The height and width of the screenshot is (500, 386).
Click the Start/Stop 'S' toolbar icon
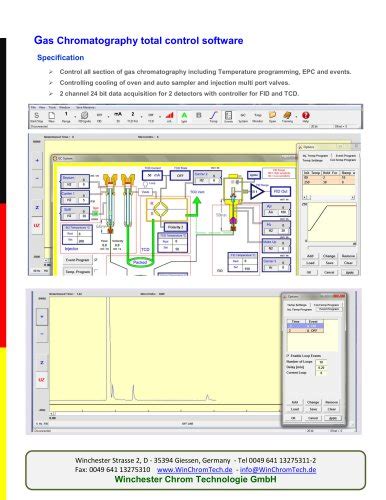[37, 116]
